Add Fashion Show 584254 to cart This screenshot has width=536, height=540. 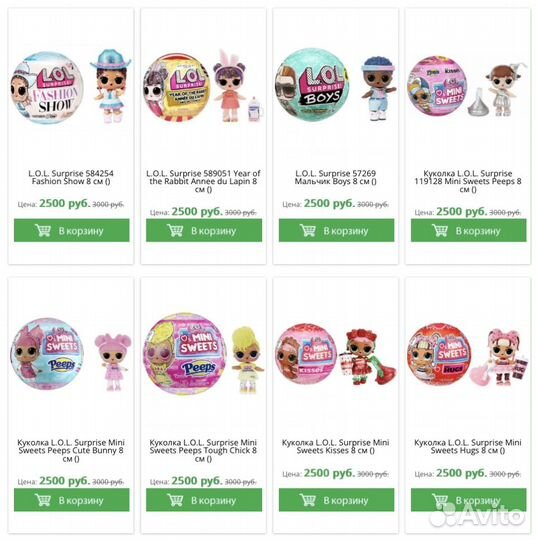pos(72,230)
